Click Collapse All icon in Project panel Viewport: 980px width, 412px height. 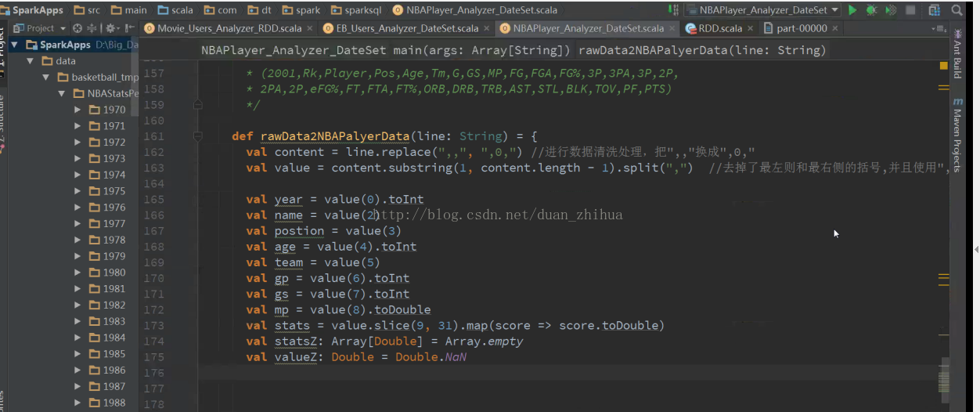pos(93,28)
